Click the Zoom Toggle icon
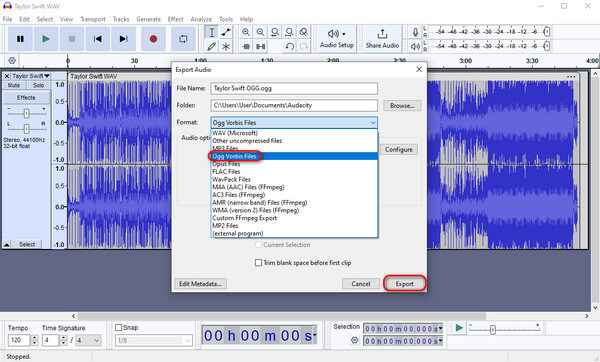 coord(303,32)
